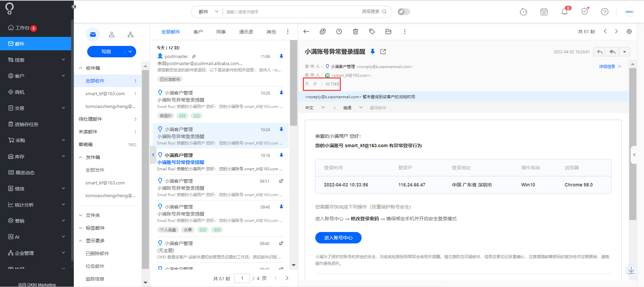Image resolution: width=644 pixels, height=287 pixels.
Task: Click the 进入账号中心 button
Action: tap(338, 238)
